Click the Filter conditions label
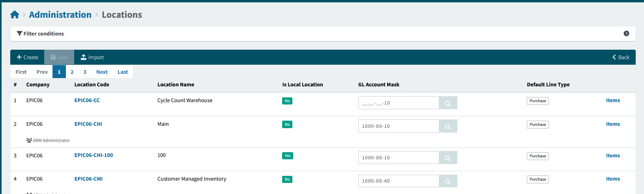The image size is (644, 194). pyautogui.click(x=43, y=34)
